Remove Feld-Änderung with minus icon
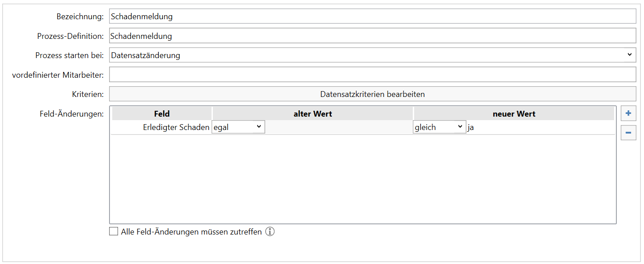 (628, 133)
